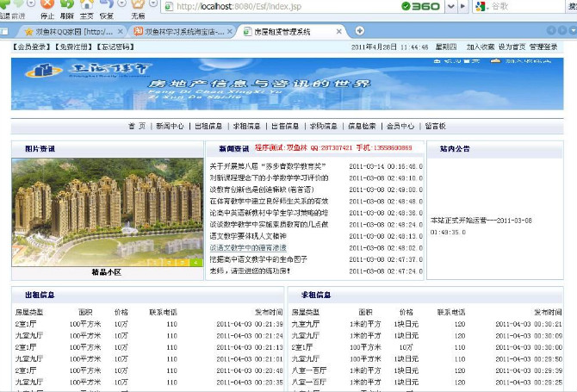Open 求租信息 in site navigation

(x=246, y=127)
